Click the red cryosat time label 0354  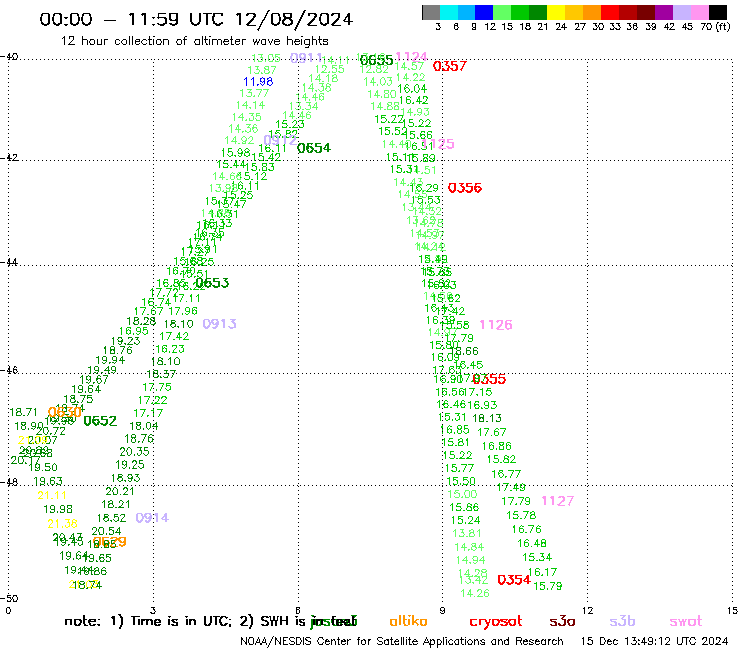(x=514, y=580)
